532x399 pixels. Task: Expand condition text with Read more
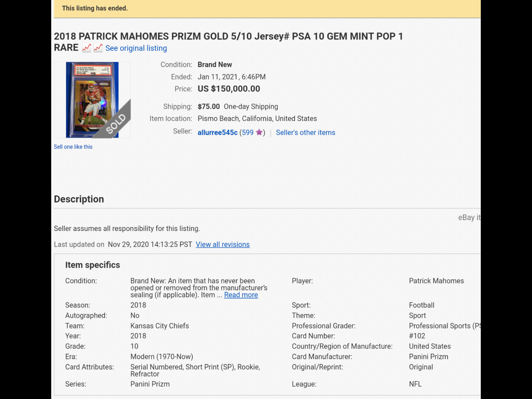click(x=241, y=295)
